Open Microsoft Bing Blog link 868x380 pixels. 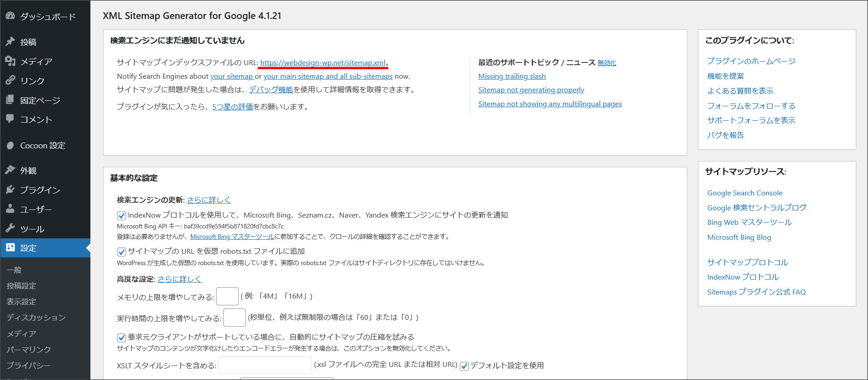click(739, 237)
